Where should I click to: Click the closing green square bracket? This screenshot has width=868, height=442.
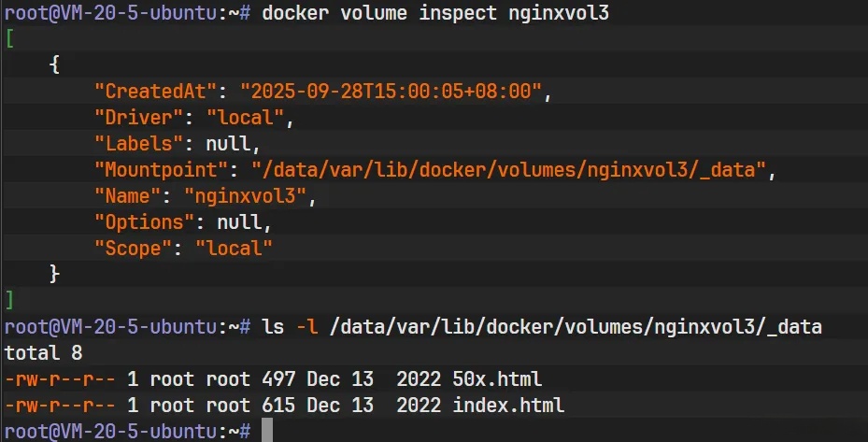pos(9,300)
